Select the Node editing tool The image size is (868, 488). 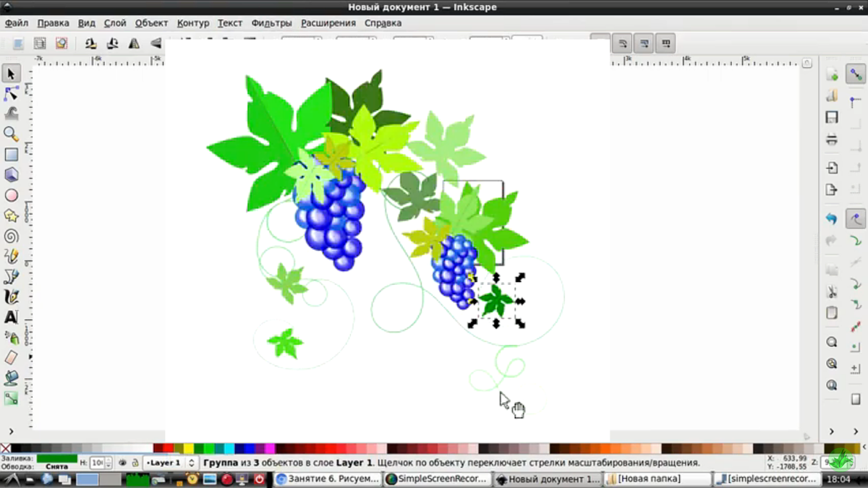12,94
